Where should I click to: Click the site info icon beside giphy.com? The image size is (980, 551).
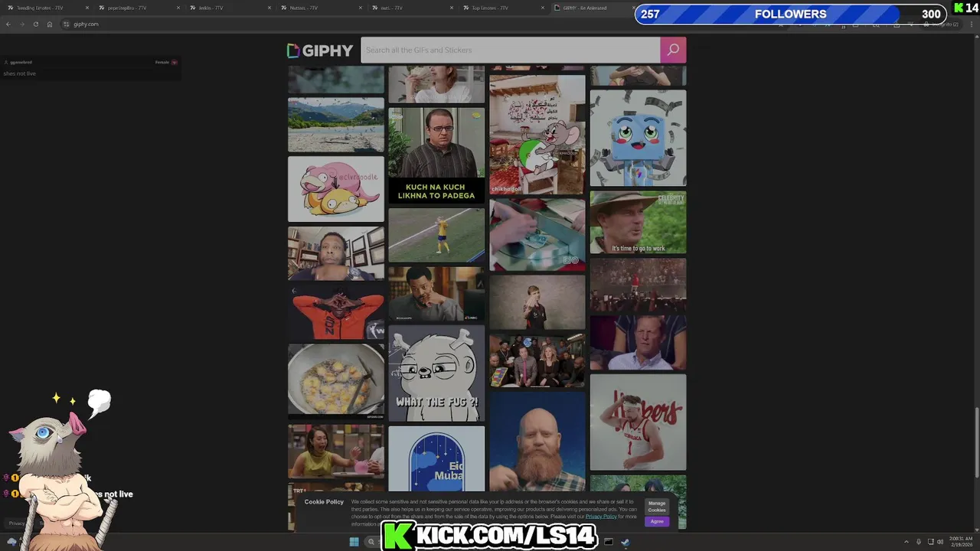click(x=67, y=24)
